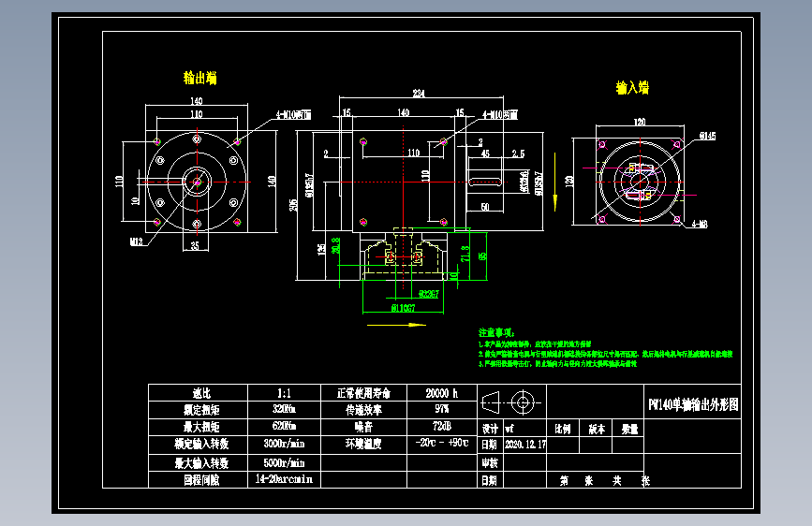Click the 设计 title block cell
The image size is (812, 526).
click(x=490, y=429)
